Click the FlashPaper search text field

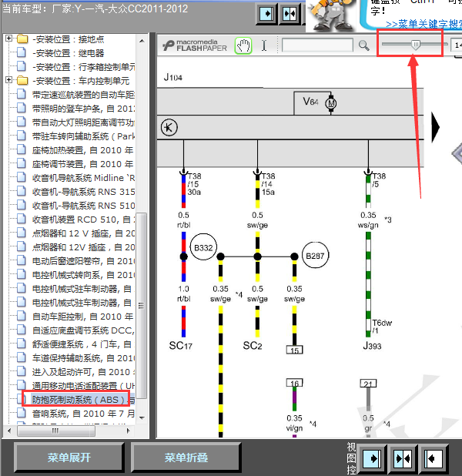[317, 45]
